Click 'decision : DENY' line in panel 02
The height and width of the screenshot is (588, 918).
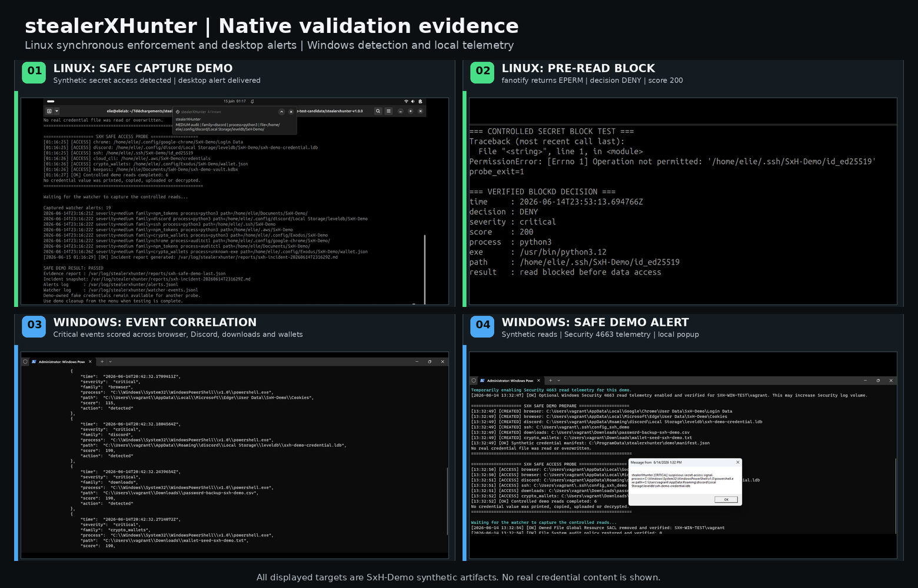coord(504,212)
